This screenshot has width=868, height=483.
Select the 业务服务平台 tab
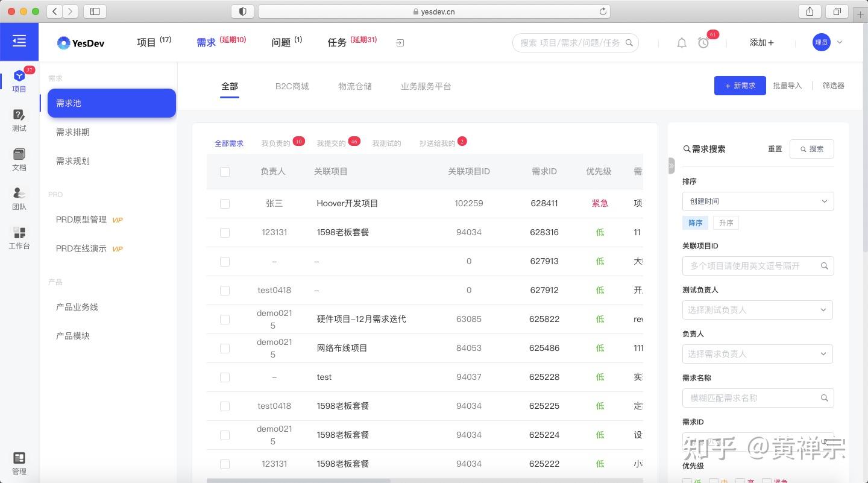coord(426,86)
